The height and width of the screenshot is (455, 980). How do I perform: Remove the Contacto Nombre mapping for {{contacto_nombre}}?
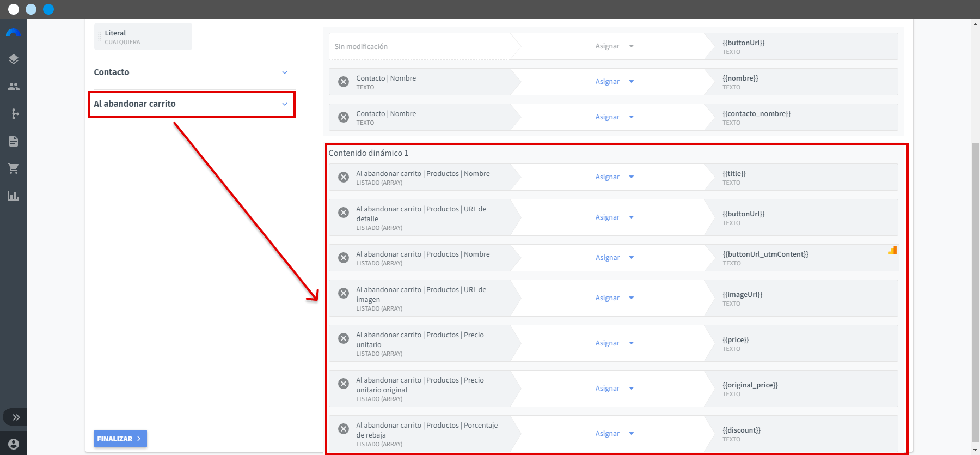[344, 117]
